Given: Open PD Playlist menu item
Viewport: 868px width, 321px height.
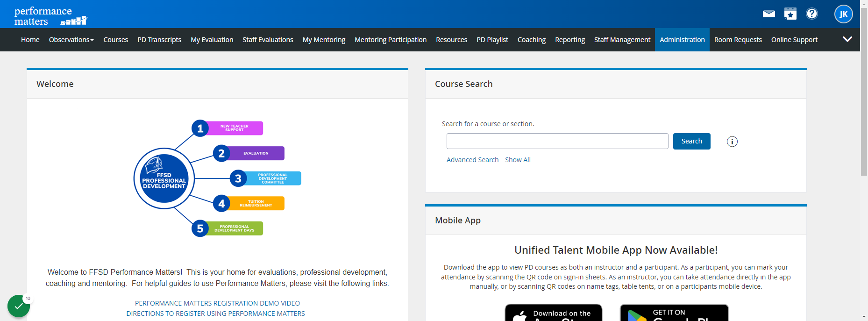Looking at the screenshot, I should 492,40.
